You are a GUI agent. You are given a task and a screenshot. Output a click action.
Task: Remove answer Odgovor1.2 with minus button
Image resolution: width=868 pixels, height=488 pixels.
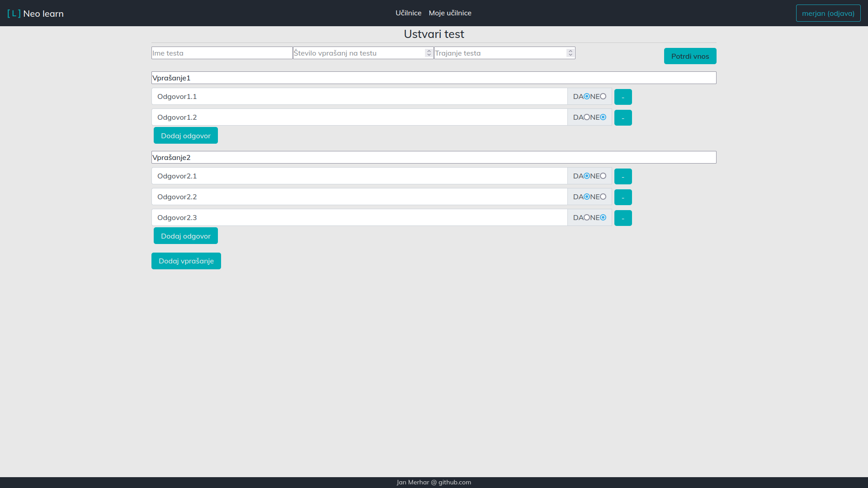coord(623,118)
